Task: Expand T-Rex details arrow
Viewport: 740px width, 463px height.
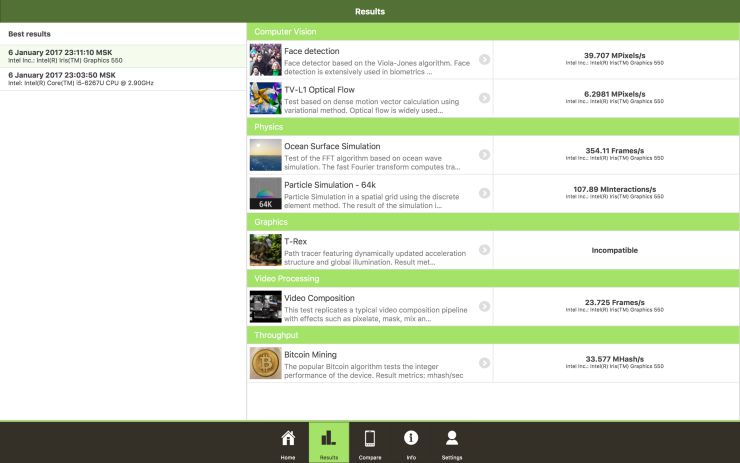Action: point(484,250)
